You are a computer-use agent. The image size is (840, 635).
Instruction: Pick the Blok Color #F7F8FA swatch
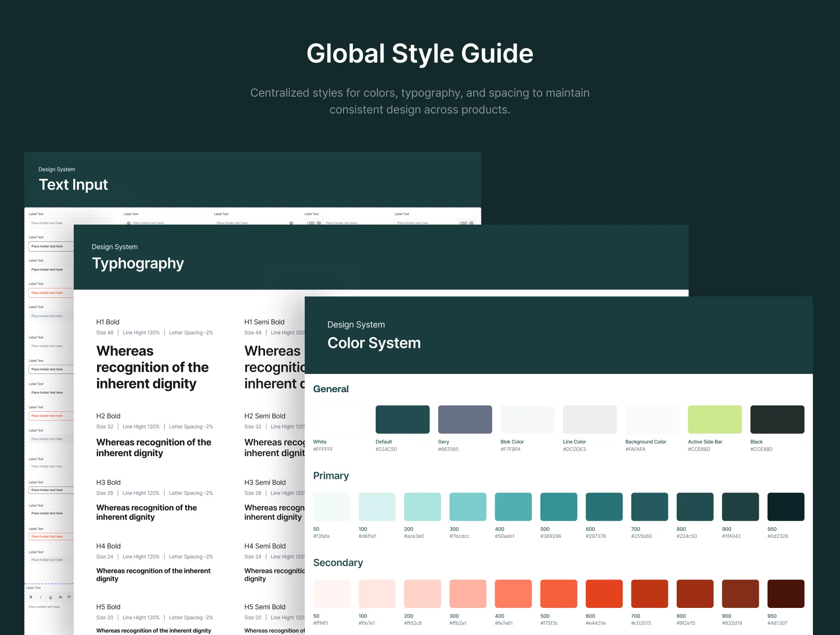[527, 419]
